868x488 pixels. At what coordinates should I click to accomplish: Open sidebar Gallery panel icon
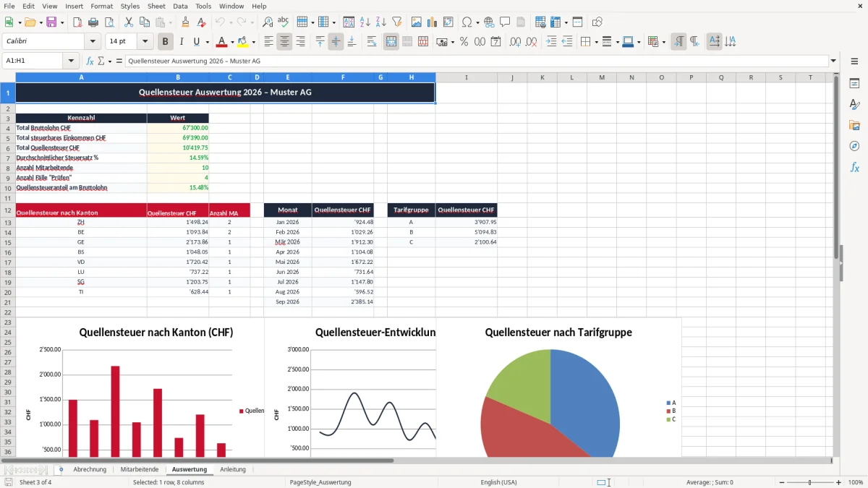click(854, 126)
